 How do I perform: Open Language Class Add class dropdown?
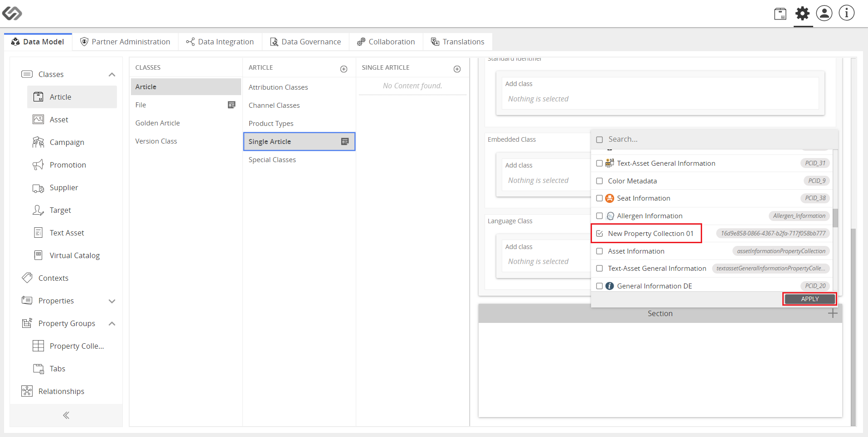pos(546,256)
